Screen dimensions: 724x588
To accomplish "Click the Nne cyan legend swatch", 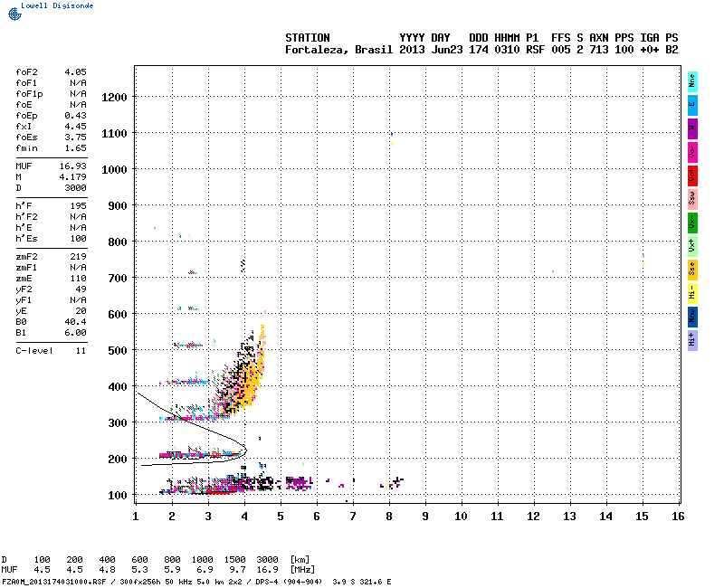I will (x=692, y=81).
